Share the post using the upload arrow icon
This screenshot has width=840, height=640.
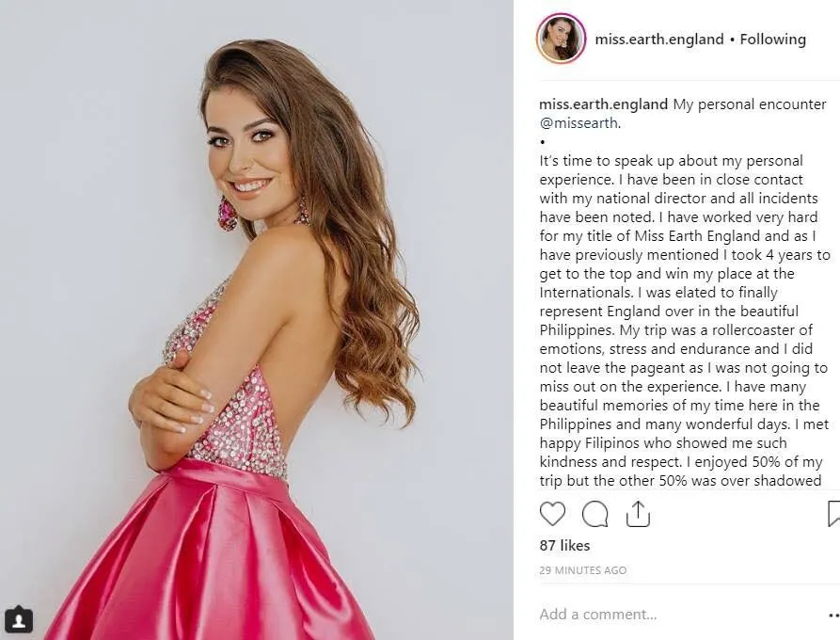pos(638,514)
